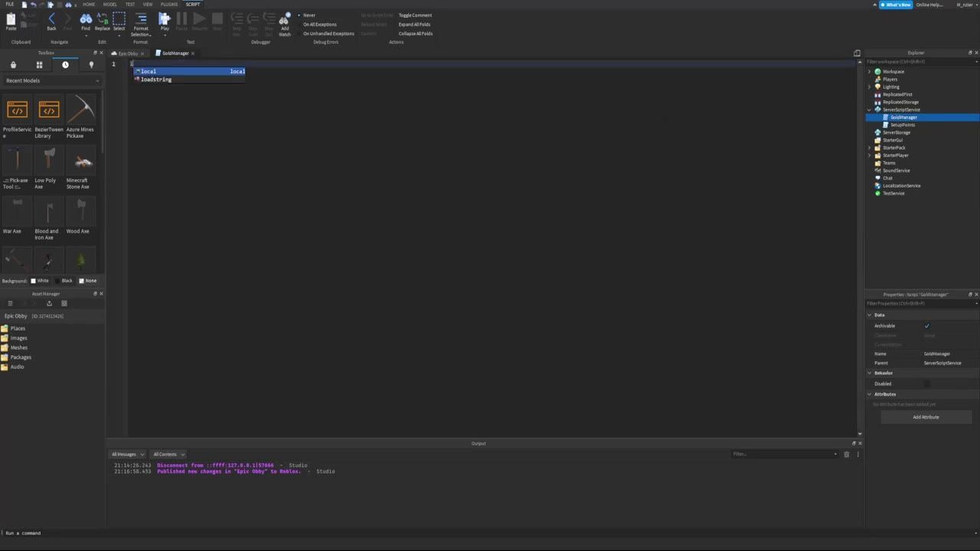Screen dimensions: 980x551
Task: Start the Play test
Action: point(165,19)
